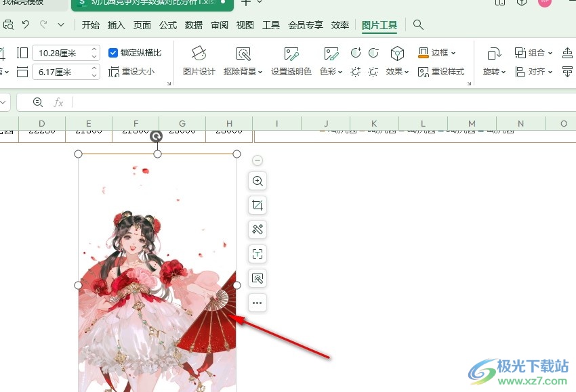This screenshot has height=392, width=576.
Task: Open the 组合 group dropdown
Action: coord(533,53)
